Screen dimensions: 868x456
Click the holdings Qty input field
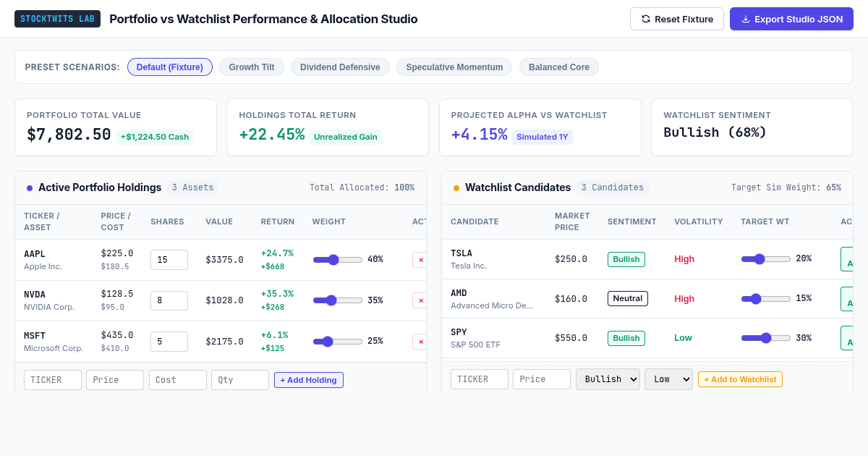(240, 380)
